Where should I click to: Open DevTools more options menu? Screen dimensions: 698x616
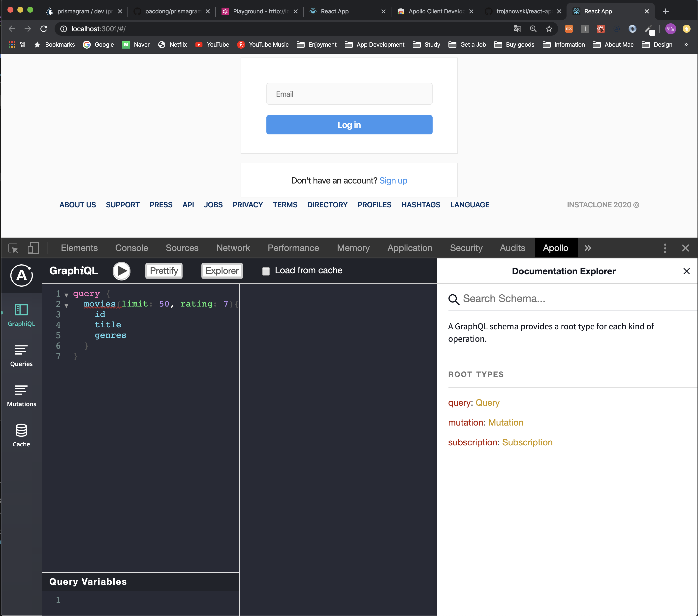[x=665, y=248]
